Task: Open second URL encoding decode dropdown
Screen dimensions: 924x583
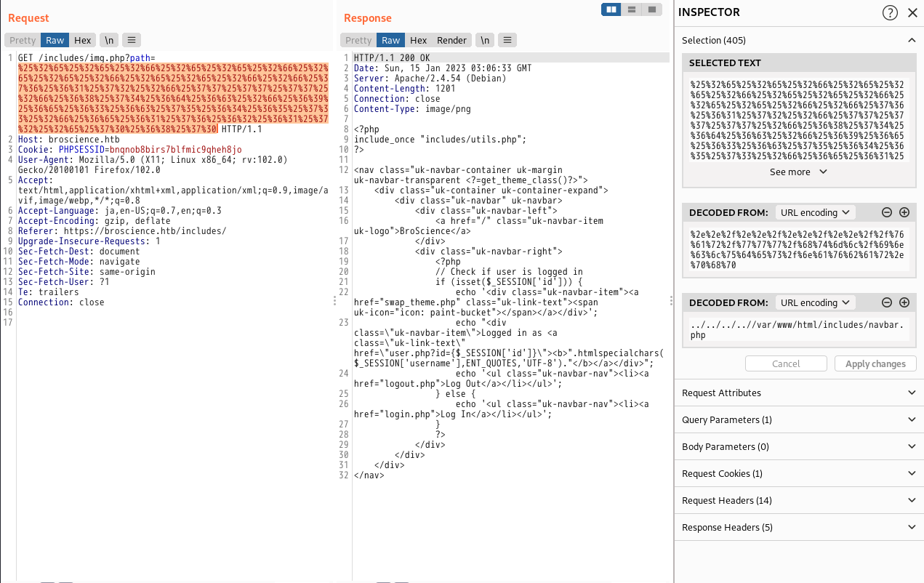Action: click(816, 302)
